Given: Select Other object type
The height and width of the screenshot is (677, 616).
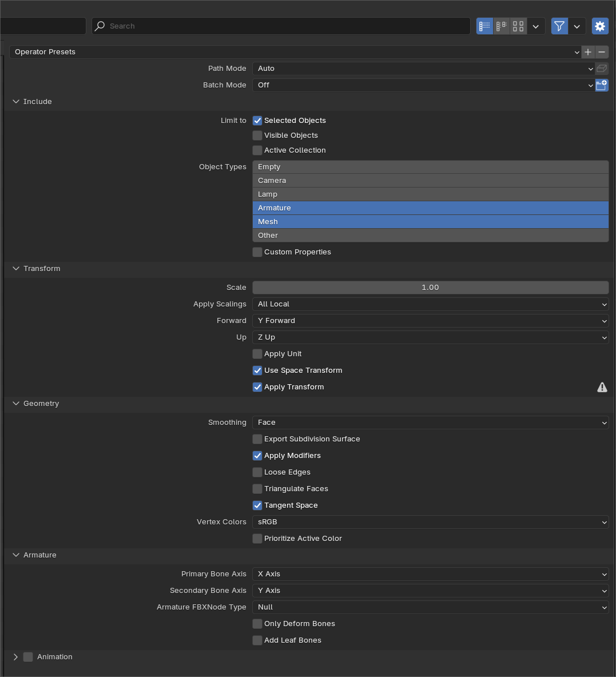Looking at the screenshot, I should point(431,236).
